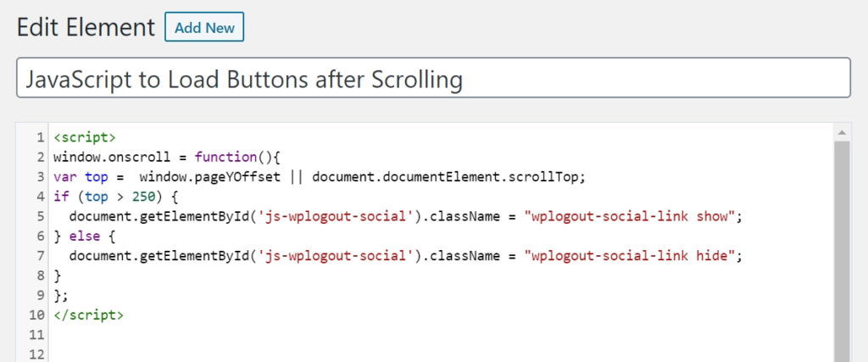Click "wplogout-social-link show" string on line 5
The image size is (868, 362).
point(630,216)
